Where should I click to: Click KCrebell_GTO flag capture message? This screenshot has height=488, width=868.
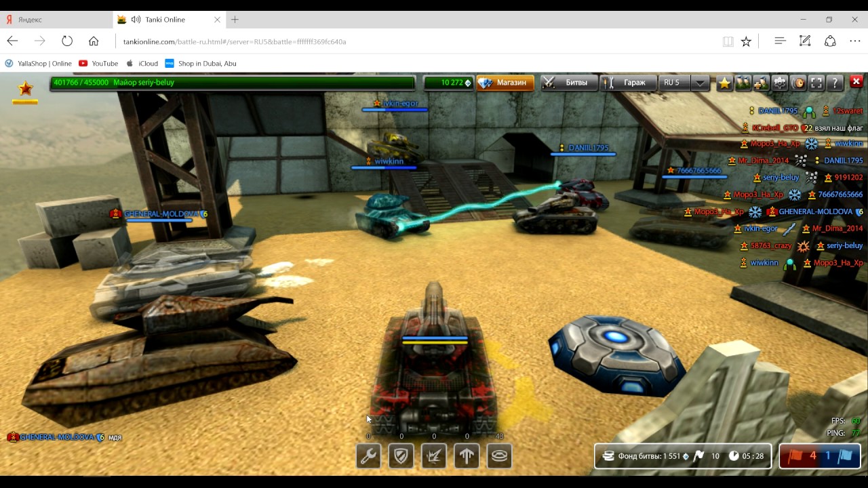point(802,127)
